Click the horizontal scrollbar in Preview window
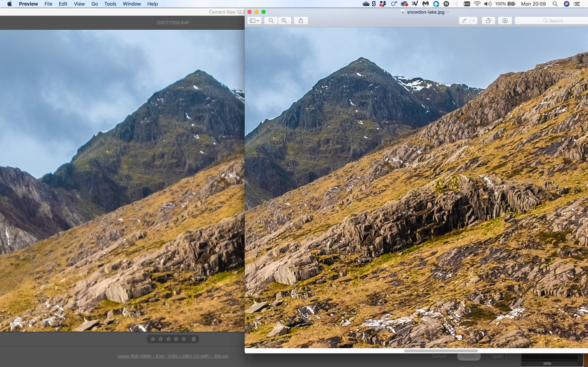 (441, 351)
